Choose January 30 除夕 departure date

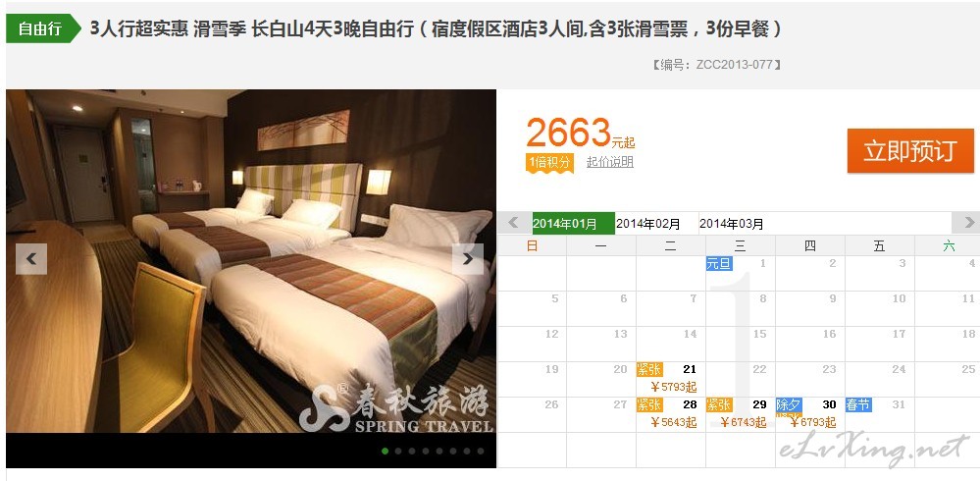coord(810,414)
